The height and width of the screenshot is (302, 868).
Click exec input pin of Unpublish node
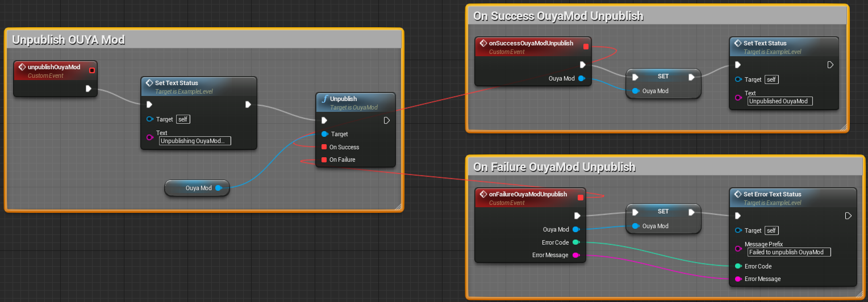tap(324, 120)
